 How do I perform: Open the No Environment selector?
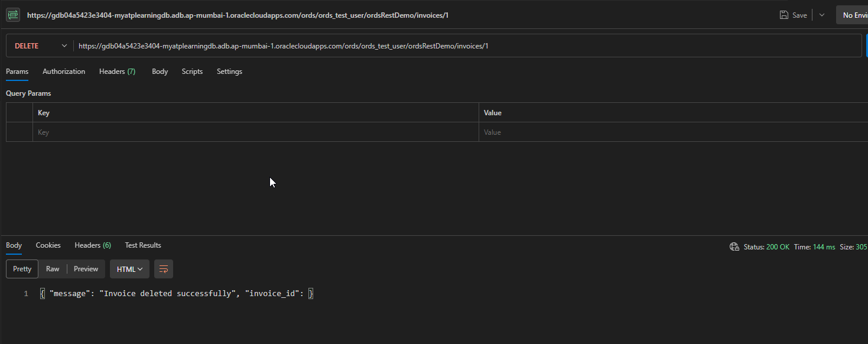[853, 15]
